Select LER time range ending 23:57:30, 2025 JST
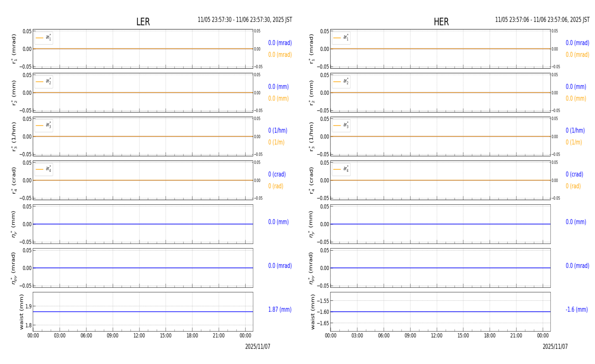 pyautogui.click(x=245, y=20)
